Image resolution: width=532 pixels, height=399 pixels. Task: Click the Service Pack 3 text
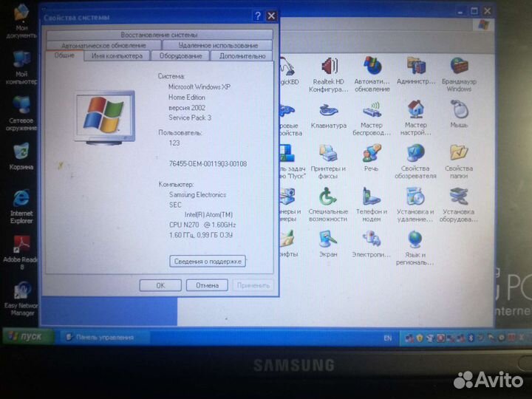coord(190,117)
